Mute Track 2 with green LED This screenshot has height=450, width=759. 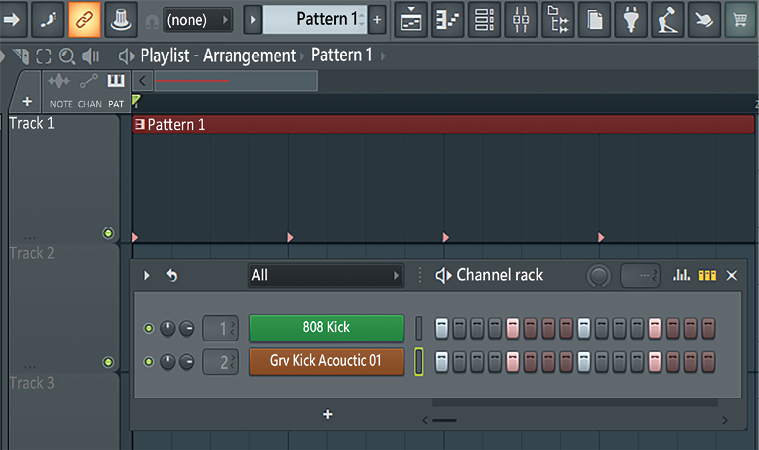point(108,362)
